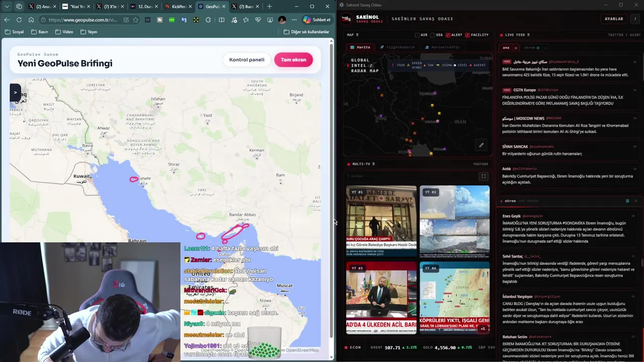
Task: Open the YT #1 video thumbnail
Action: coord(381,222)
